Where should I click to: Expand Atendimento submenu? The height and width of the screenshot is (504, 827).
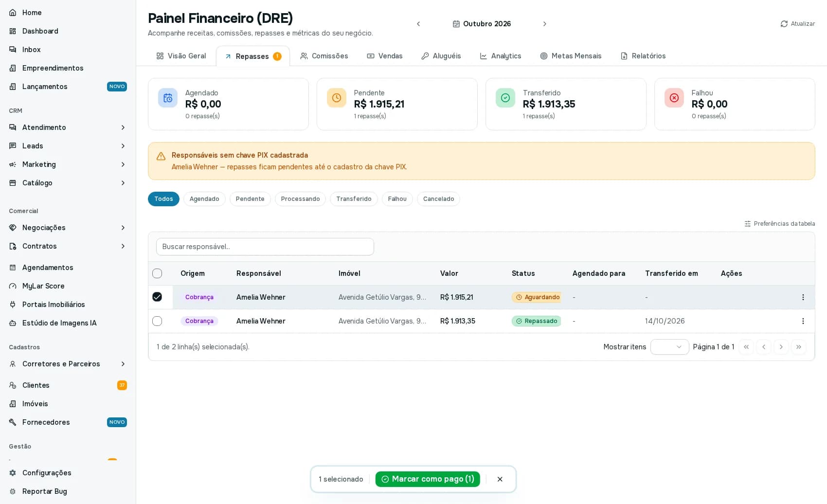coord(123,127)
